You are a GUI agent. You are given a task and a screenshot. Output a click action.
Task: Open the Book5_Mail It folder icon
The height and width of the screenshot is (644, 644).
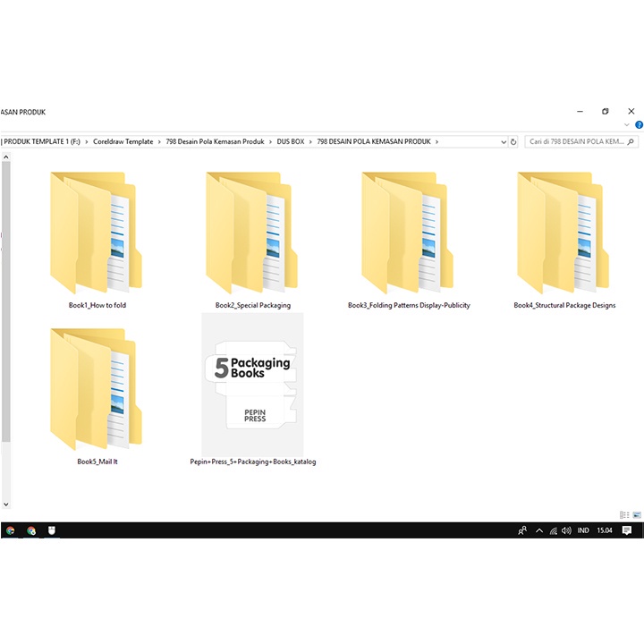[97, 389]
